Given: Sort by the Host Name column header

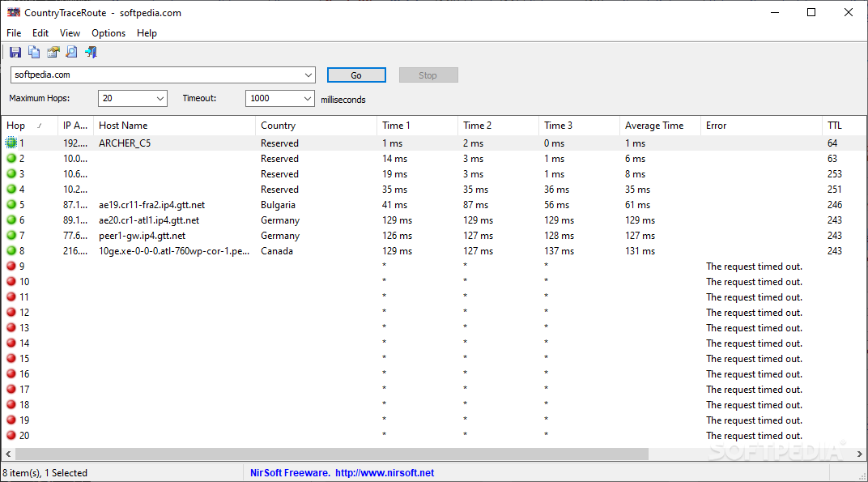Looking at the screenshot, I should (174, 126).
